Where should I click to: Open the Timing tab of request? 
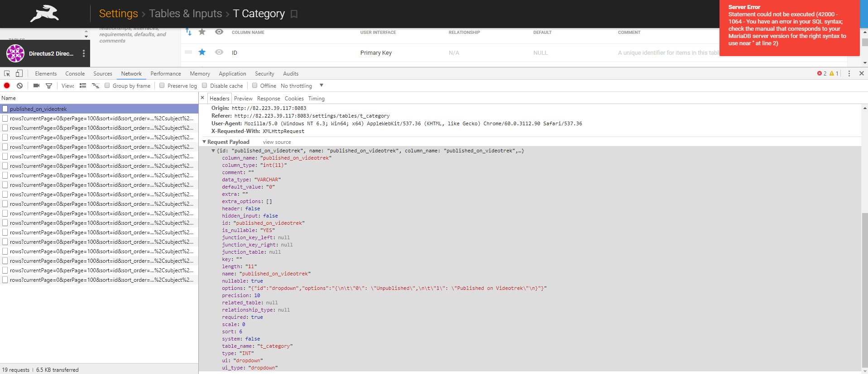(x=317, y=98)
